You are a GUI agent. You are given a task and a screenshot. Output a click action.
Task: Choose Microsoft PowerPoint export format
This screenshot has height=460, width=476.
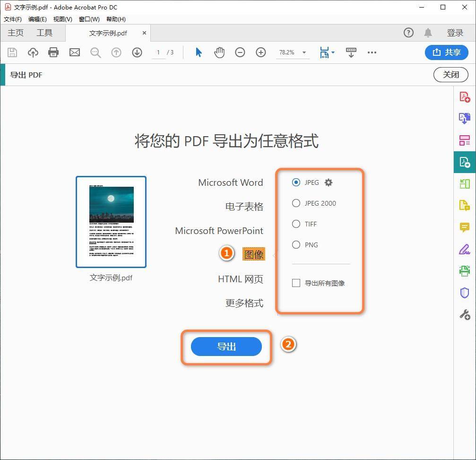point(219,231)
